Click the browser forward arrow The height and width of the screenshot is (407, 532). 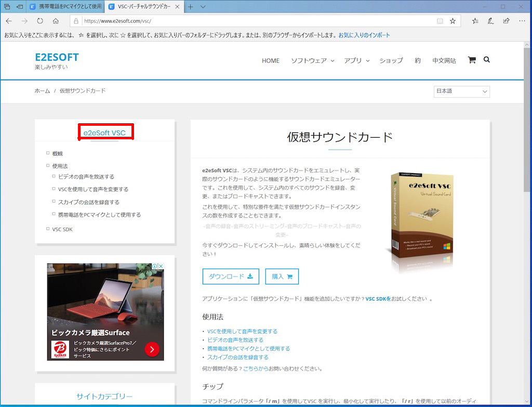point(24,21)
